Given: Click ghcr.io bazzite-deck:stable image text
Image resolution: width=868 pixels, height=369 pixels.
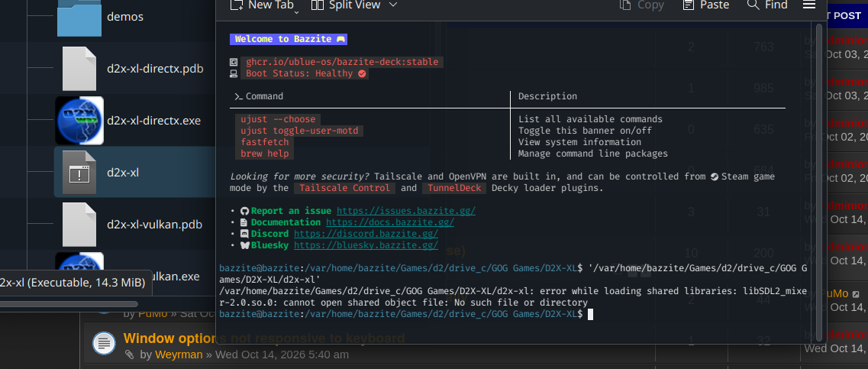Looking at the screenshot, I should coord(342,62).
